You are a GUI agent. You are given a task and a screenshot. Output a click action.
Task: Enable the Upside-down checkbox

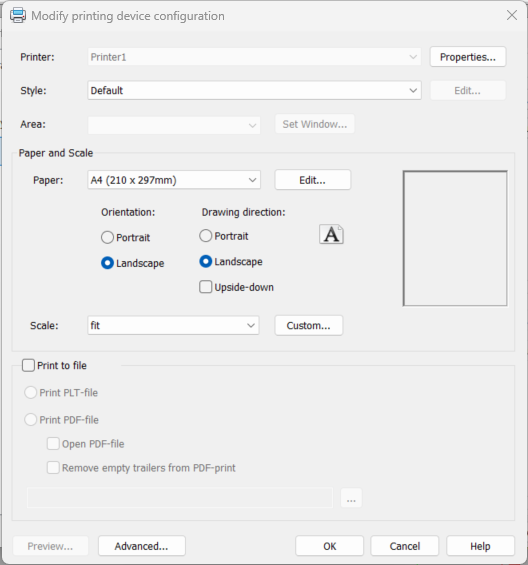coord(205,287)
